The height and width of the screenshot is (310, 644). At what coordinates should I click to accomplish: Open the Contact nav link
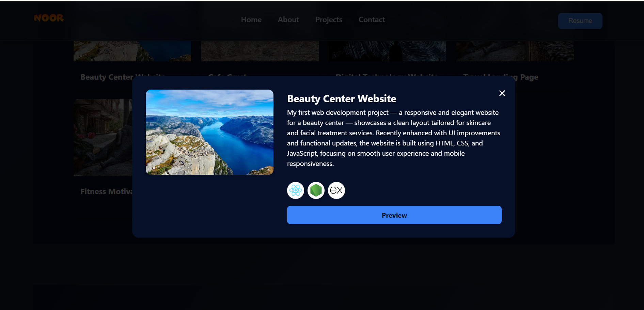pos(372,20)
